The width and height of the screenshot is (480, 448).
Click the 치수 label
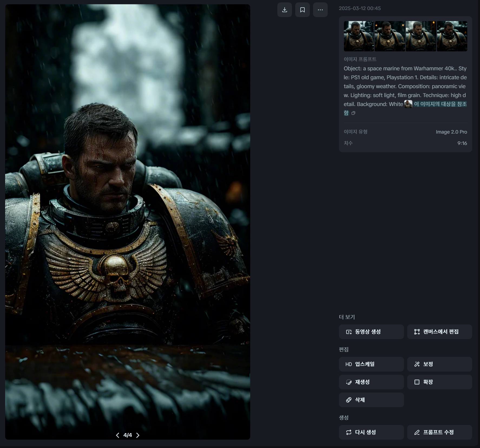(348, 143)
